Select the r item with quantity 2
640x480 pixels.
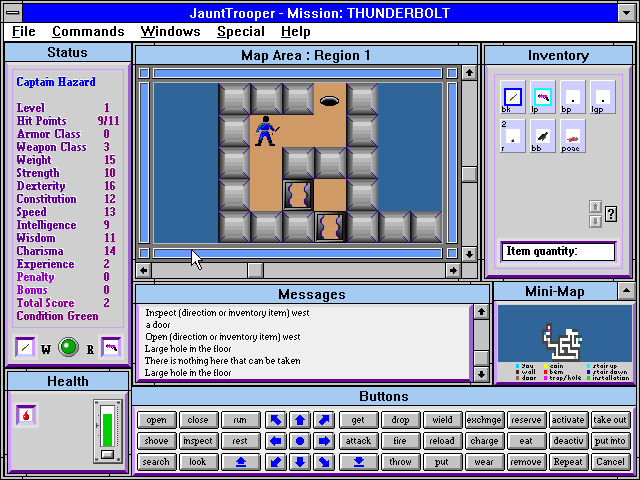[512, 136]
